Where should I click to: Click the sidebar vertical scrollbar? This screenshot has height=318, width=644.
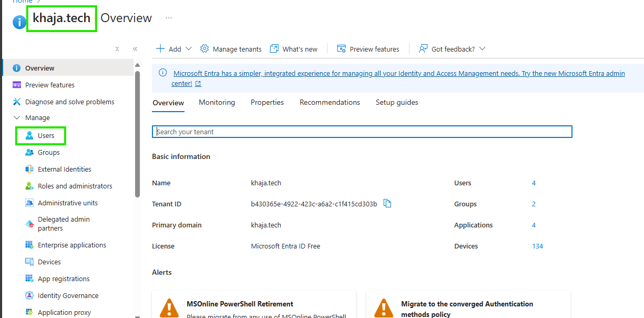click(x=137, y=134)
